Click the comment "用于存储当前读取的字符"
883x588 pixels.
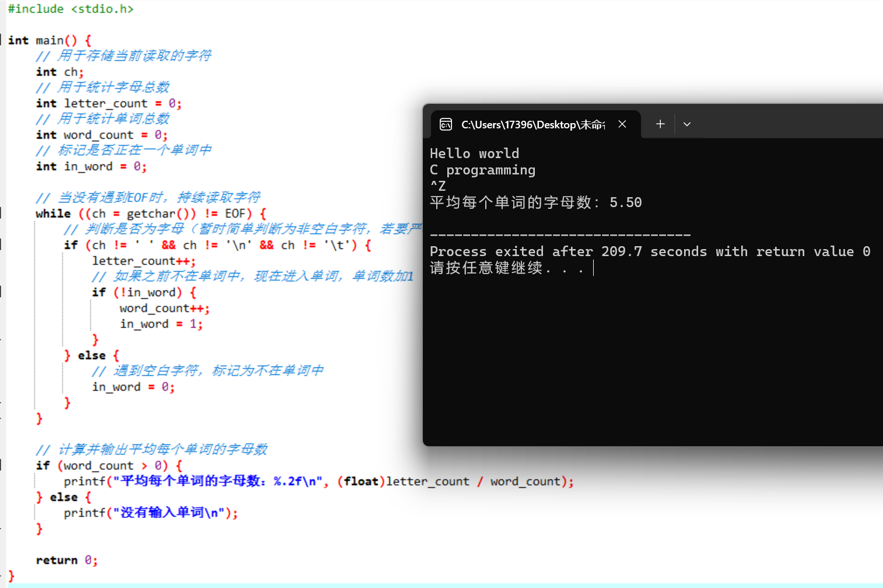[124, 56]
